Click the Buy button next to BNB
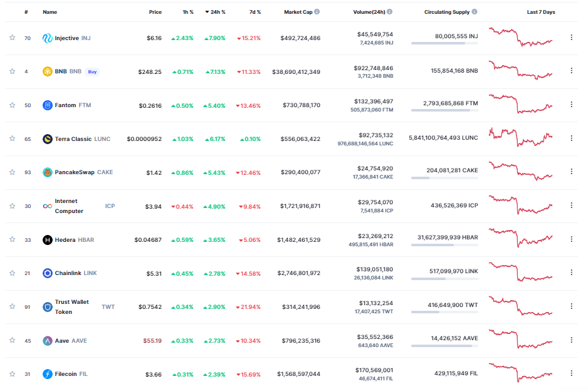The width and height of the screenshot is (588, 391). click(92, 71)
